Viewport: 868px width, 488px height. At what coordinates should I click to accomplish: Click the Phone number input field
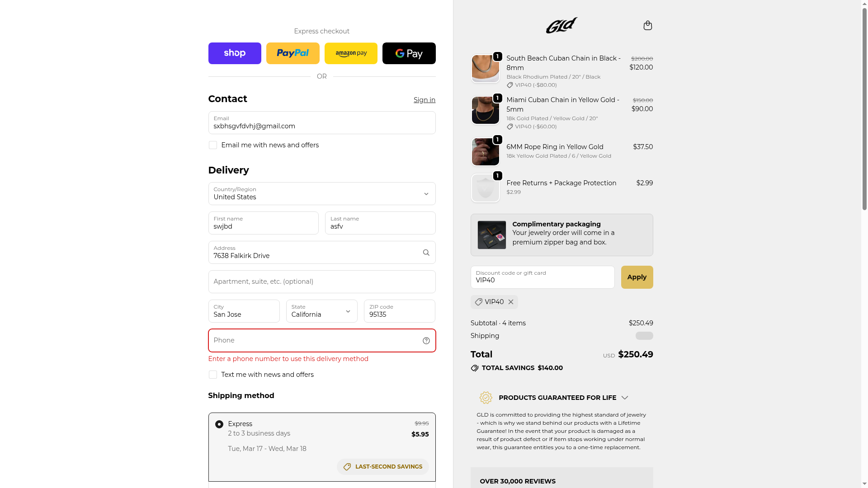click(x=315, y=341)
